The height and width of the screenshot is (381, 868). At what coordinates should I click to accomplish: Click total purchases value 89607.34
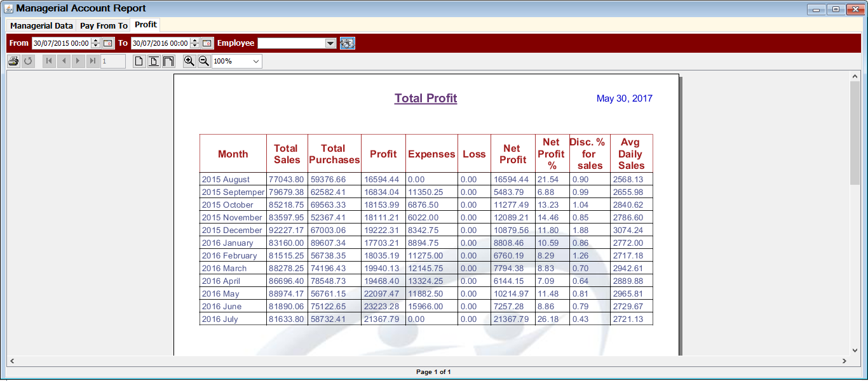point(328,243)
